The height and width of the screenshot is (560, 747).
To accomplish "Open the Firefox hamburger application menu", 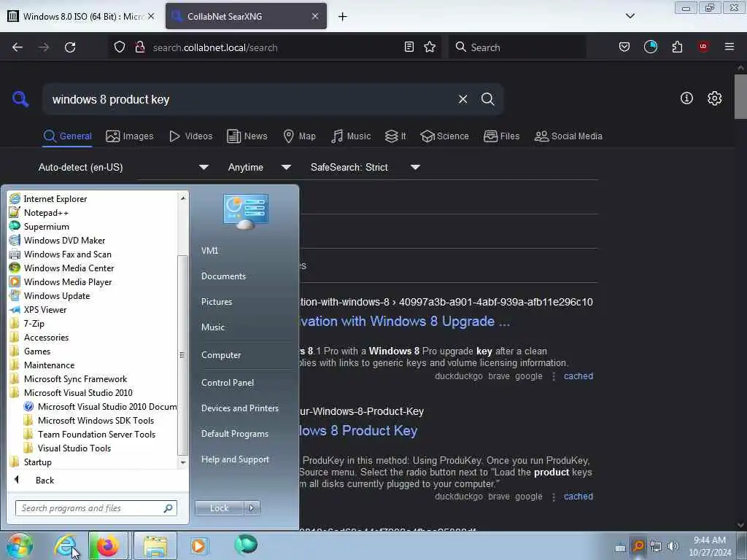I will (x=729, y=47).
